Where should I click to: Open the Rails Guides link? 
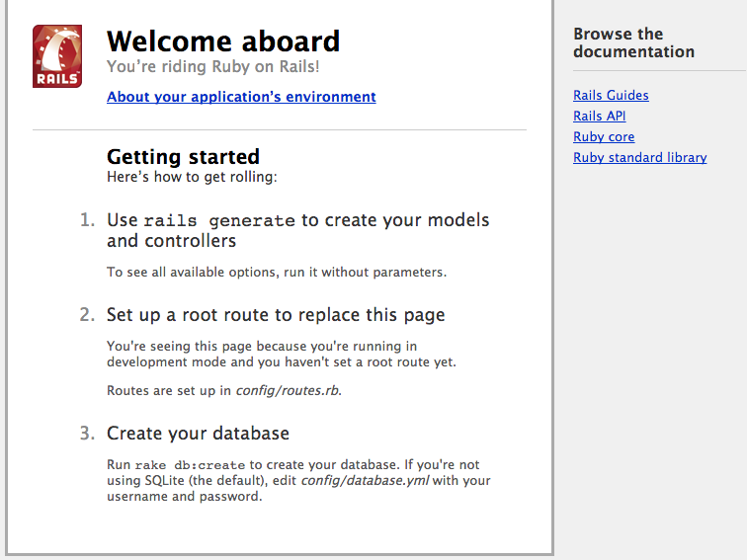[x=611, y=96]
